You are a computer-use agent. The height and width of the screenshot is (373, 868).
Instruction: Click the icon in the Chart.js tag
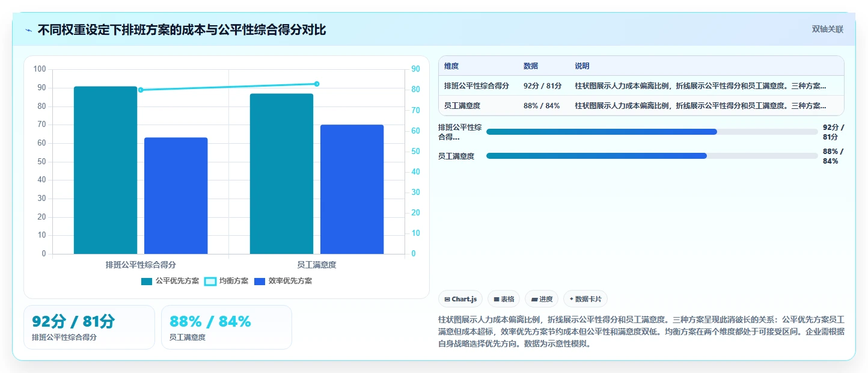[x=447, y=299]
